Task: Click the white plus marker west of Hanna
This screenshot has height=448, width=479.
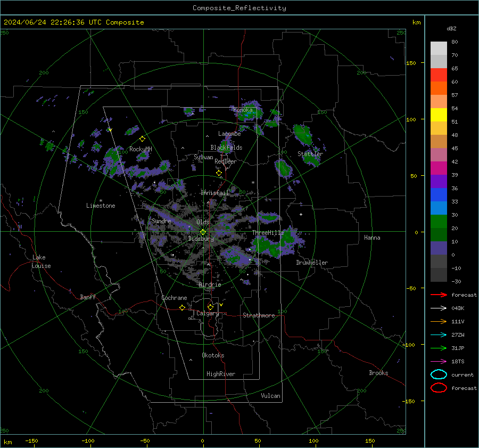Action: [301, 214]
